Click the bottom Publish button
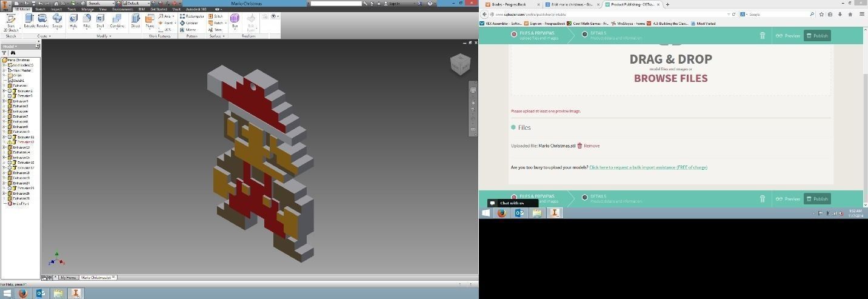 click(817, 199)
